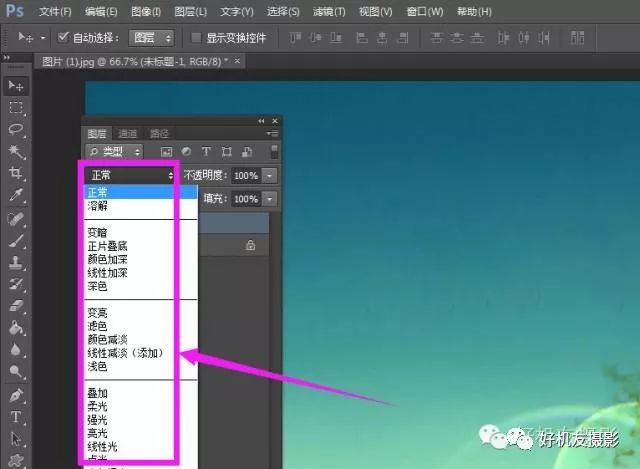The width and height of the screenshot is (640, 469).
Task: Toggle 自动选择 checkbox
Action: point(63,38)
